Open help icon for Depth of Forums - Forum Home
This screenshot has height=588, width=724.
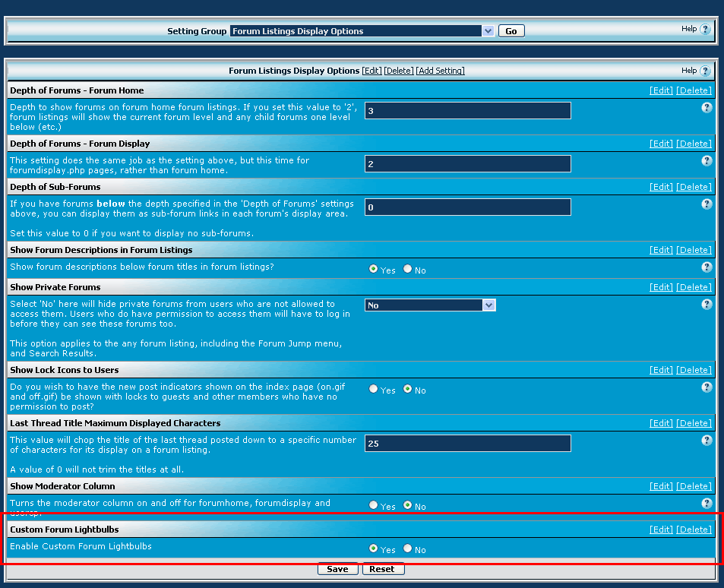coord(707,108)
